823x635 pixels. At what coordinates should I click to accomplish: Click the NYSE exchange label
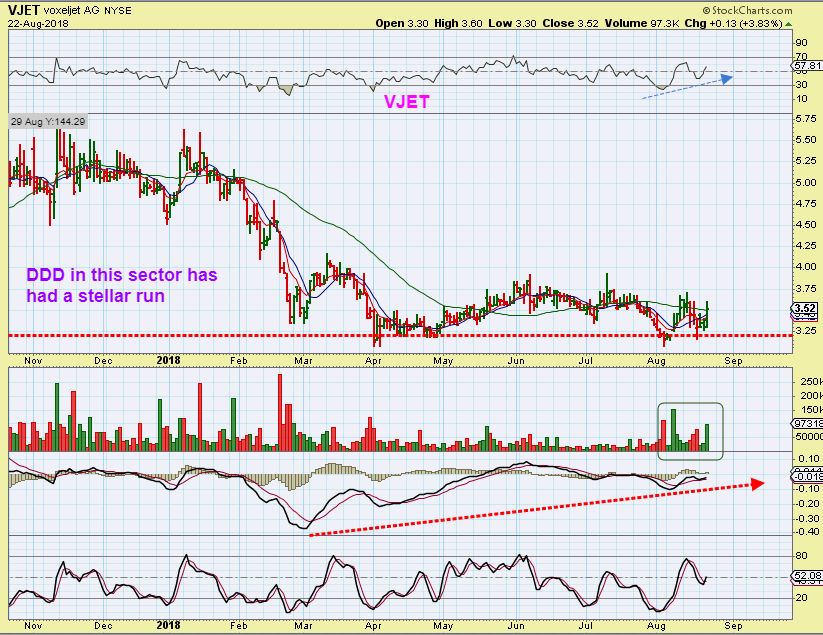pos(118,10)
